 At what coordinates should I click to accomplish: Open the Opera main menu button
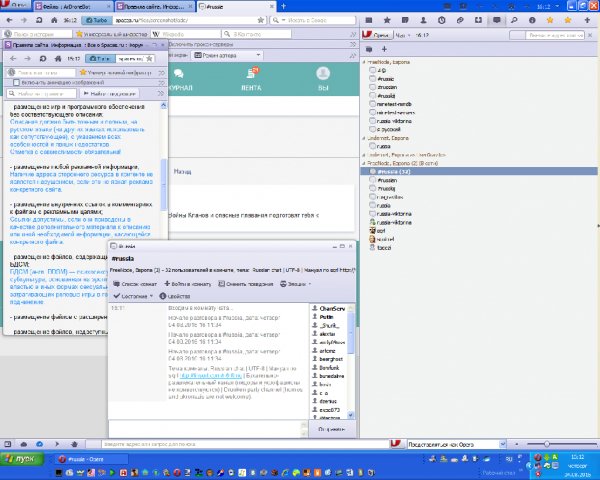(x=15, y=5)
